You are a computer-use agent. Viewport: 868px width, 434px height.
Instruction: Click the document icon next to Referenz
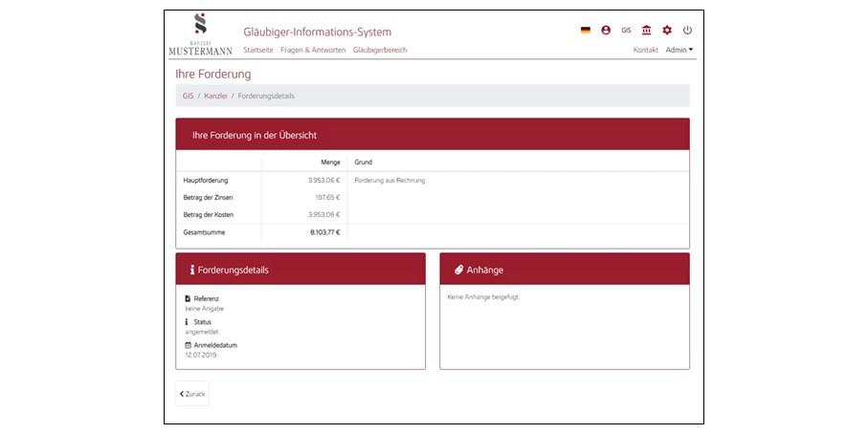point(188,299)
